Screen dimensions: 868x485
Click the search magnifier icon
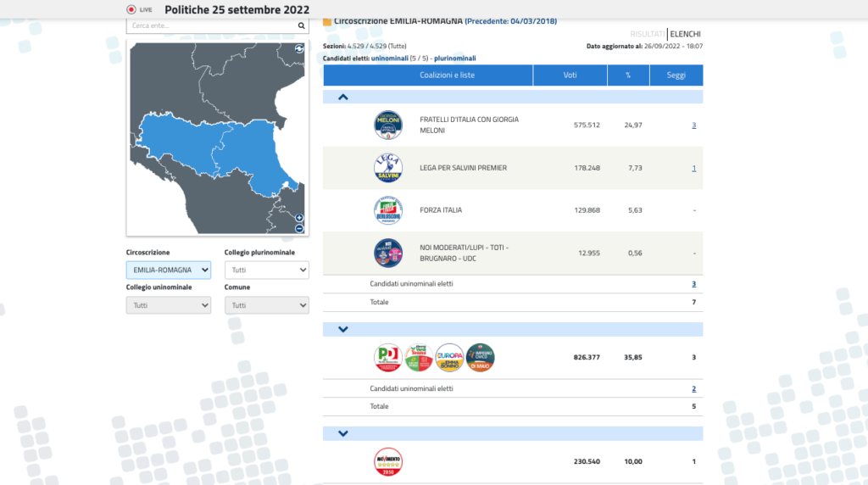tap(301, 25)
